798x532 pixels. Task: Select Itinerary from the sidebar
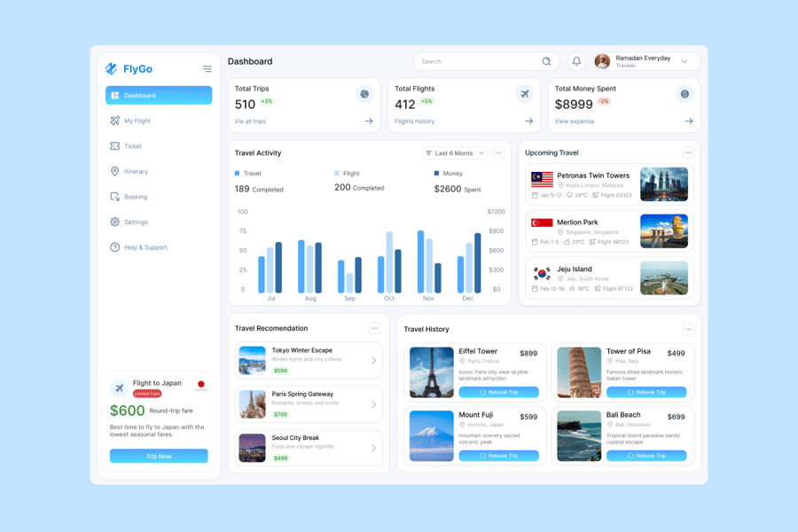click(x=136, y=171)
